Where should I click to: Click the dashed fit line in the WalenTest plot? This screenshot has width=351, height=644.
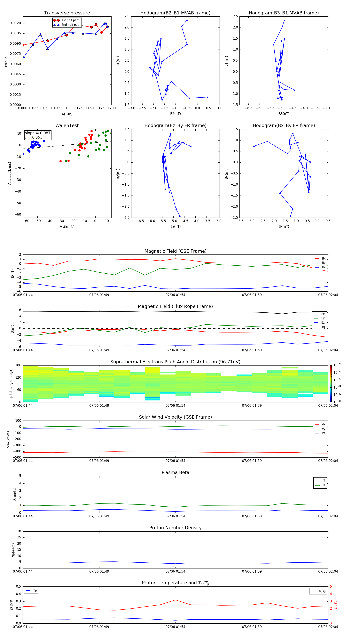67,145
